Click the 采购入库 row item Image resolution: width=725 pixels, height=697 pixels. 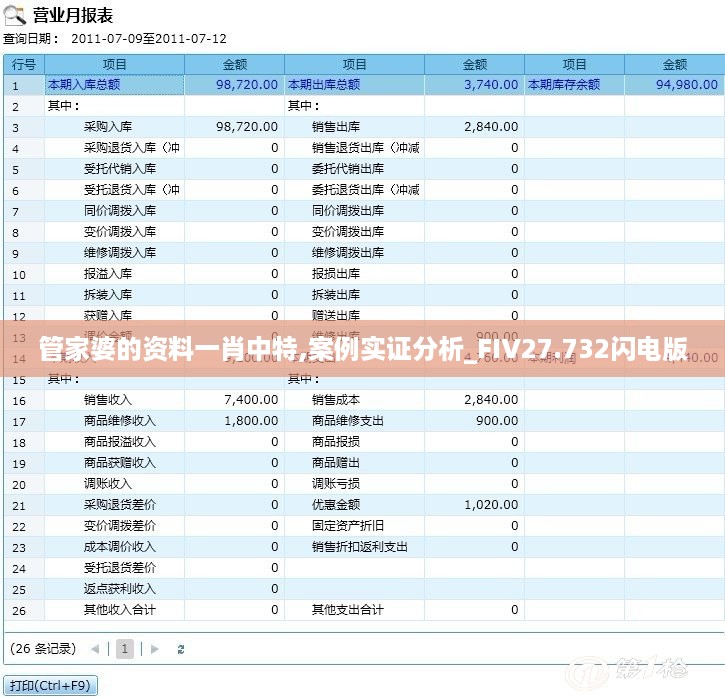[108, 127]
